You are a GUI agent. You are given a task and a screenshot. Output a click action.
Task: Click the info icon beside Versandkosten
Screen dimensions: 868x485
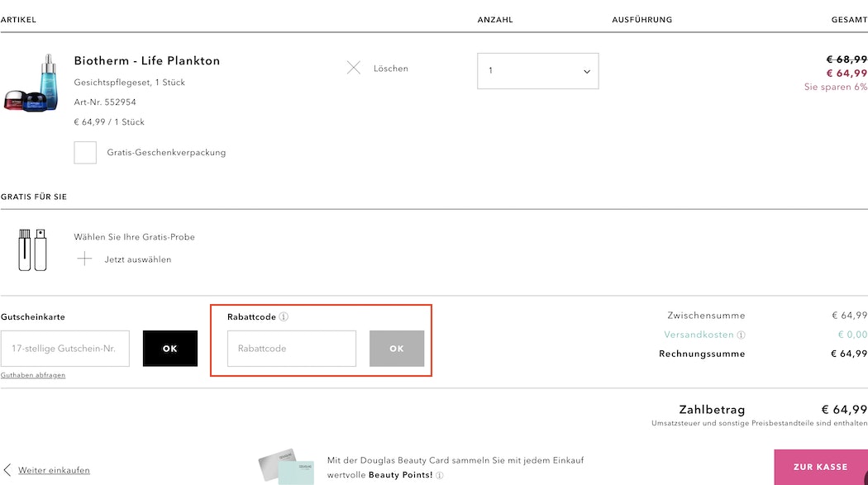pyautogui.click(x=741, y=335)
